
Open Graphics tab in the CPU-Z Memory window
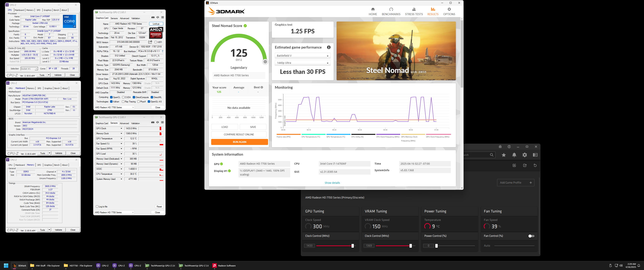48,165
